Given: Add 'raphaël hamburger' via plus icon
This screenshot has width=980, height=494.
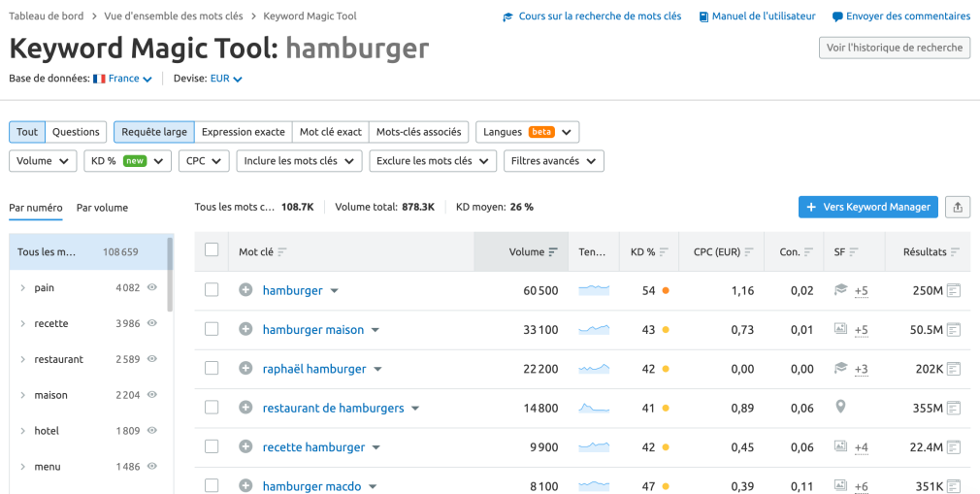Looking at the screenshot, I should pos(245,368).
